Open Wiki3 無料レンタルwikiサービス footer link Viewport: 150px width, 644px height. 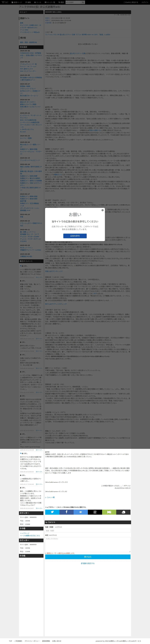point(123,641)
